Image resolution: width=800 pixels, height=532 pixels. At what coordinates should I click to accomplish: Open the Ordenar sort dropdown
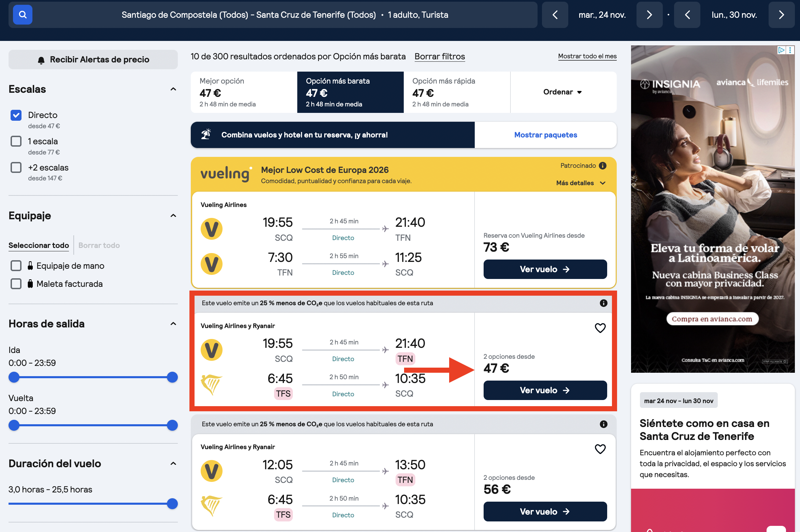pyautogui.click(x=563, y=92)
